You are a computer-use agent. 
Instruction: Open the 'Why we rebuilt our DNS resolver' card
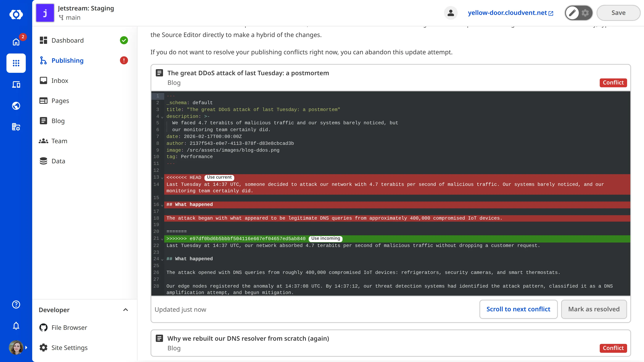[390, 343]
